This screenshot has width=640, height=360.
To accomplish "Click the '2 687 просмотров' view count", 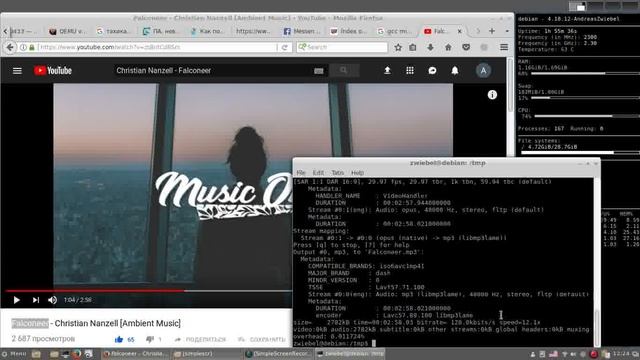I will coord(43,339).
